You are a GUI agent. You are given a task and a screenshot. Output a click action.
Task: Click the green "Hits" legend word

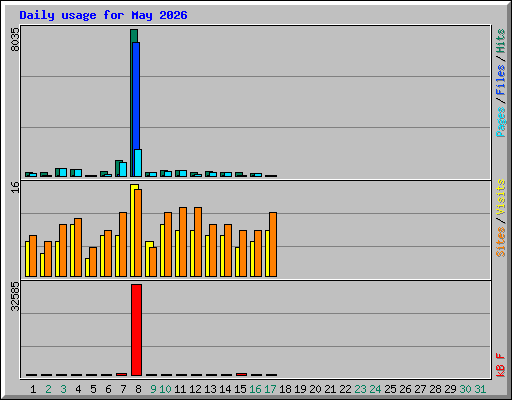[501, 41]
